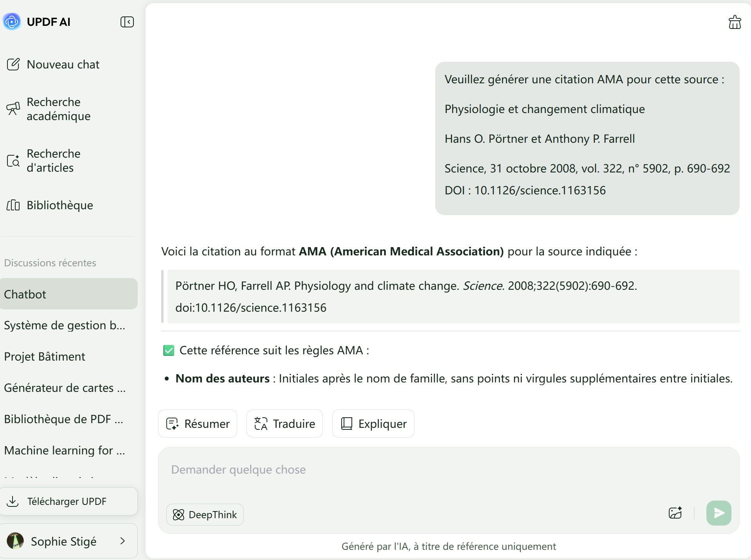Click the Demander quelque chose input field
Image resolution: width=751 pixels, height=560 pixels.
coord(448,470)
